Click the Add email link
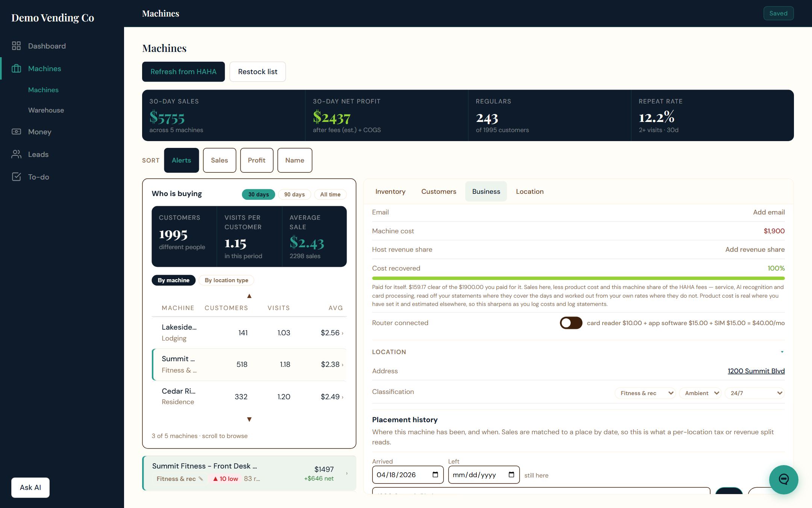Image resolution: width=812 pixels, height=508 pixels. (x=769, y=212)
